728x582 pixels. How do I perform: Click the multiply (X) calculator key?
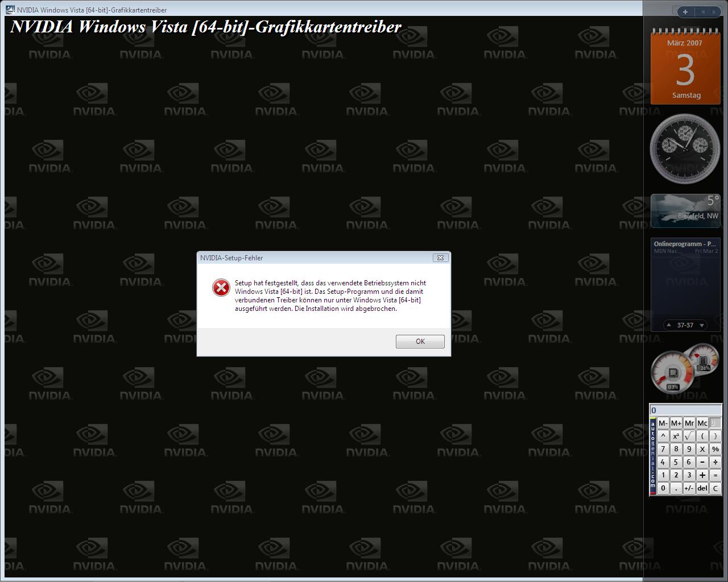pos(702,449)
